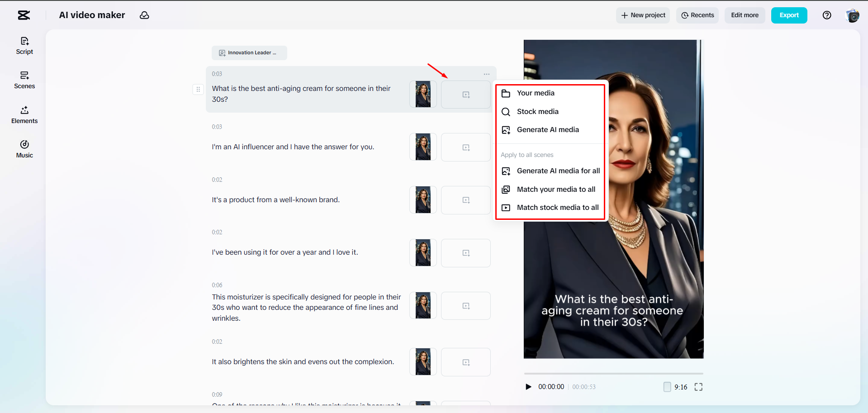This screenshot has height=413, width=868.
Task: Click the current time 00:00:00
Action: [551, 387]
